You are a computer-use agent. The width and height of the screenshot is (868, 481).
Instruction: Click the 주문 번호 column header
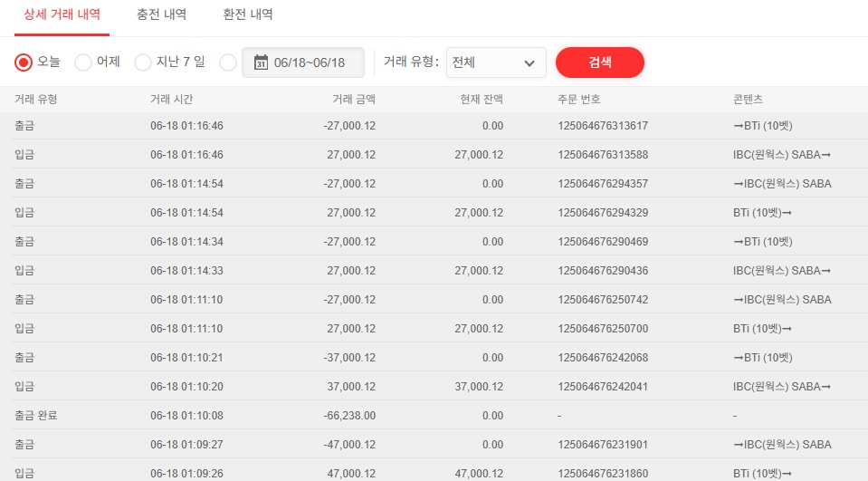579,99
